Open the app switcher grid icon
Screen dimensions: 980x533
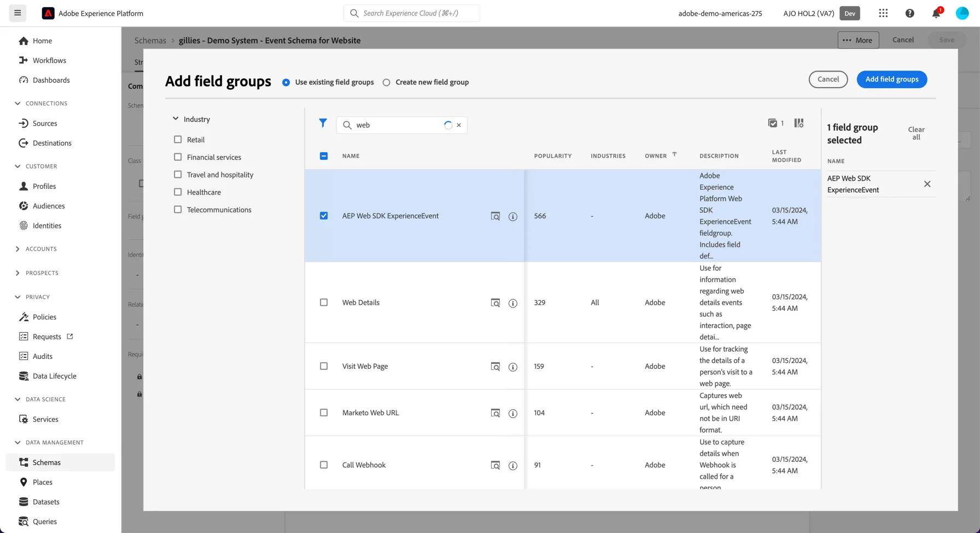pyautogui.click(x=883, y=13)
